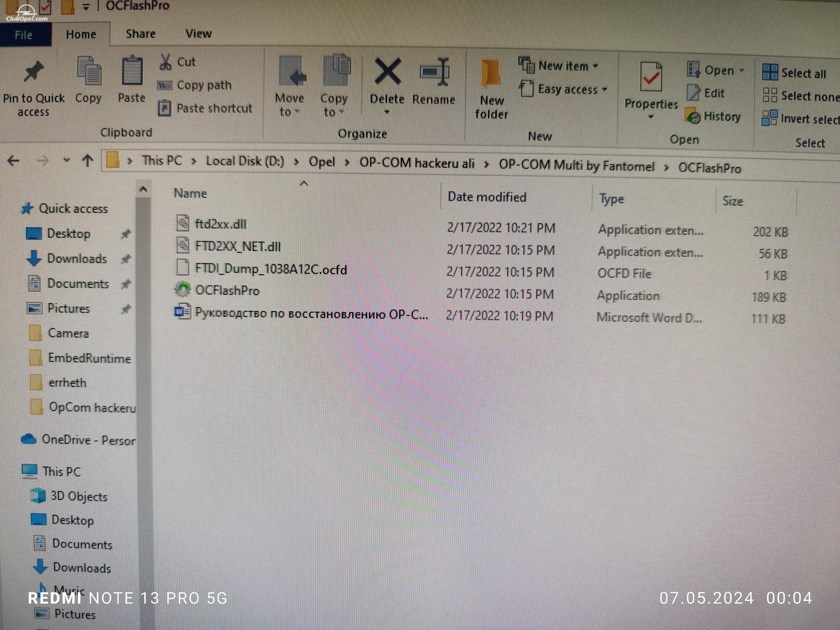840x630 pixels.
Task: Click Paste shortcut in ribbon
Action: 205,109
